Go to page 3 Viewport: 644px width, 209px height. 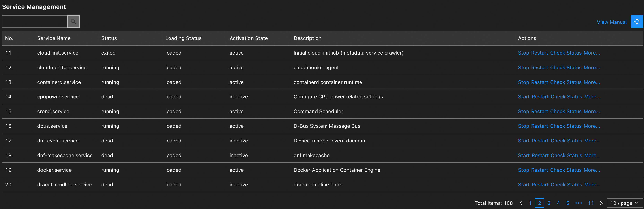coord(549,203)
